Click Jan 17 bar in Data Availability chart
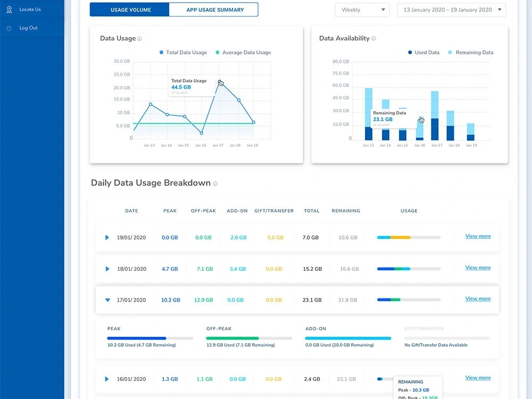Viewport: 532px width, 399px height. click(x=435, y=115)
